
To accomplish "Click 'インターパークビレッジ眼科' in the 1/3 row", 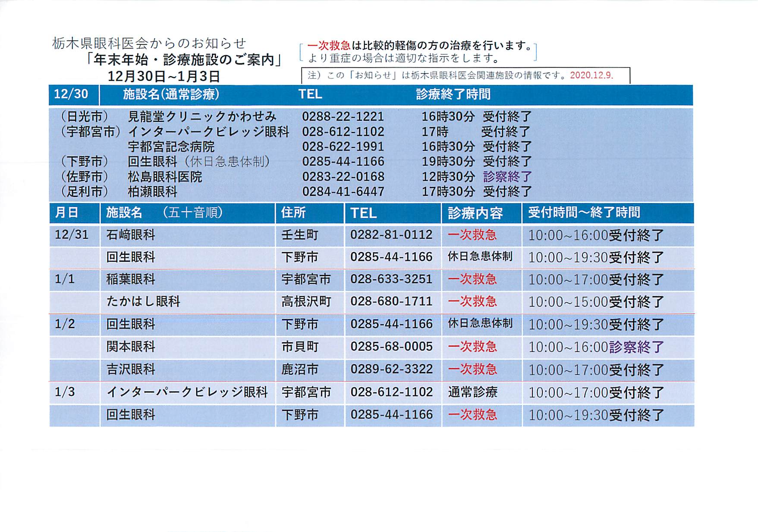I will [x=187, y=392].
